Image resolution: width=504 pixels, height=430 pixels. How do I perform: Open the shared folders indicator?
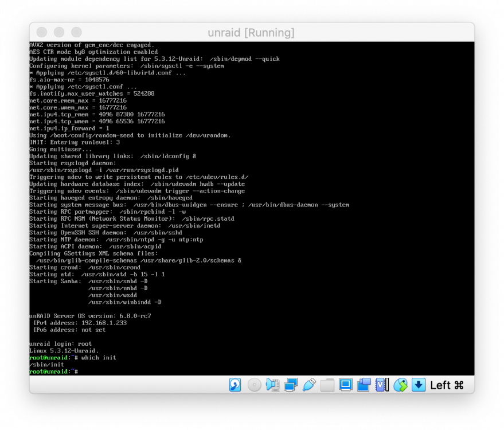tap(327, 385)
